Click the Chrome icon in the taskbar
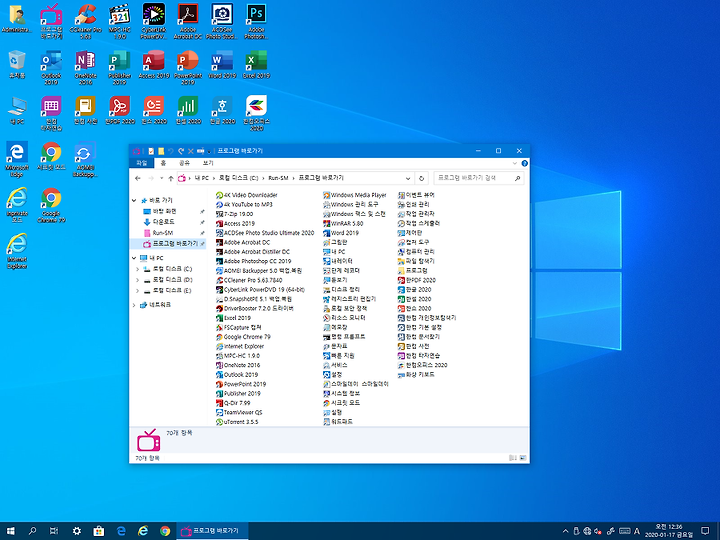720x540 pixels. [x=165, y=531]
